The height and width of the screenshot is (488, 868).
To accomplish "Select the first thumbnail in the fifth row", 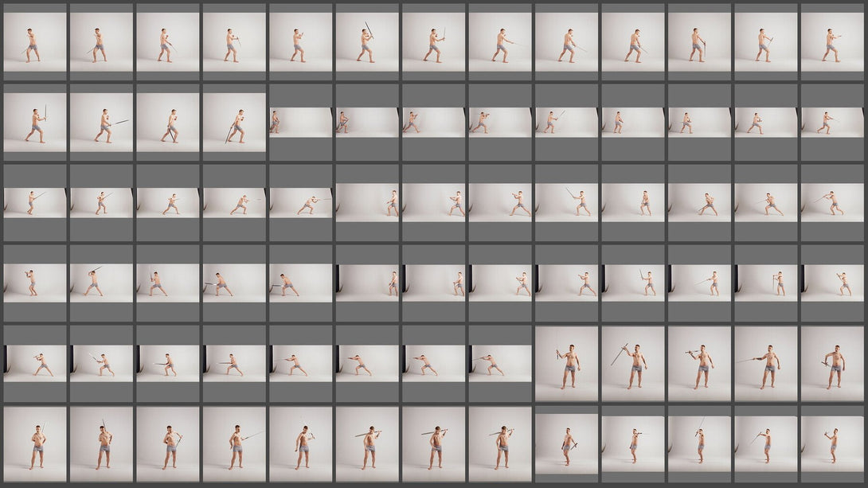I will point(35,364).
